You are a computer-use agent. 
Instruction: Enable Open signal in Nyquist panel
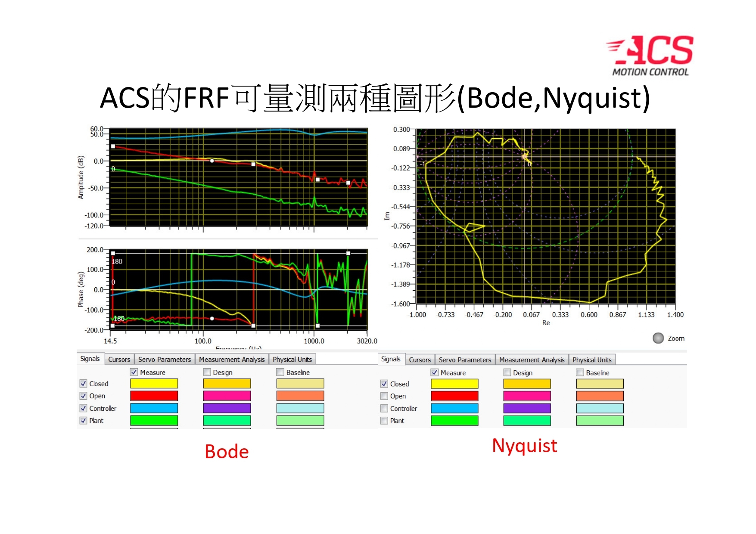coord(384,396)
